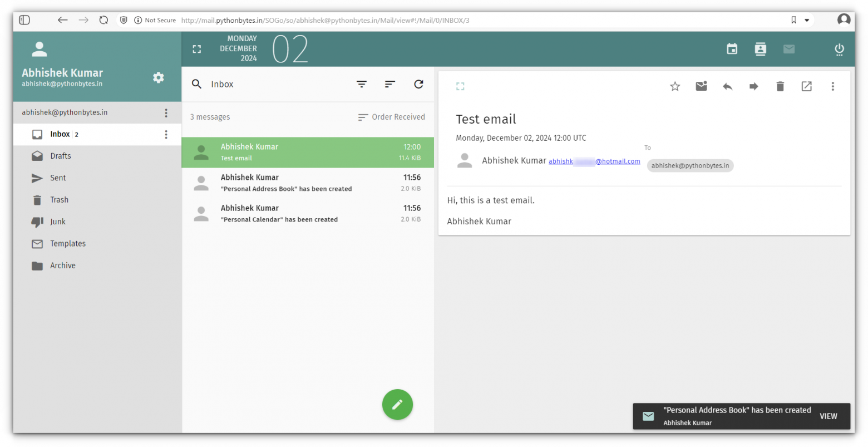Open the Address Book module
The image size is (868, 447).
click(x=760, y=48)
